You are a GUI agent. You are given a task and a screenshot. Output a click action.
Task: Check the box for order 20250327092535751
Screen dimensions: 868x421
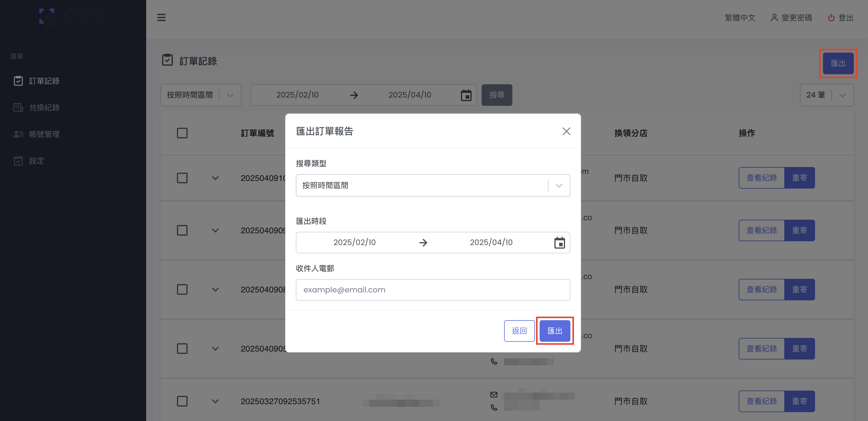pos(182,401)
